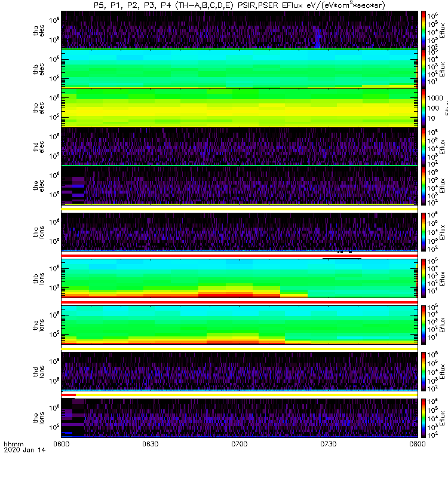The height and width of the screenshot is (478, 448).
Task: Click the color bar of the thc elec panel
Action: pos(424,108)
